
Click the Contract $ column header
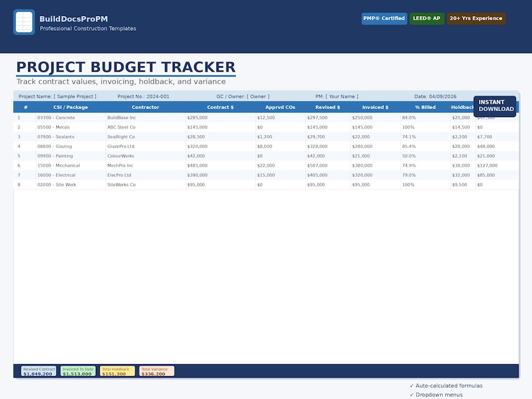tap(220, 107)
